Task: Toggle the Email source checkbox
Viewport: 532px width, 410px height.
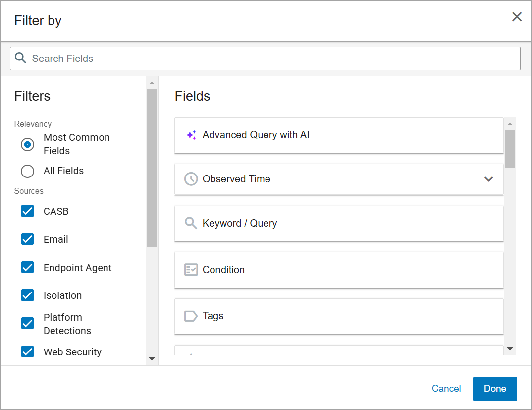Action: click(28, 239)
